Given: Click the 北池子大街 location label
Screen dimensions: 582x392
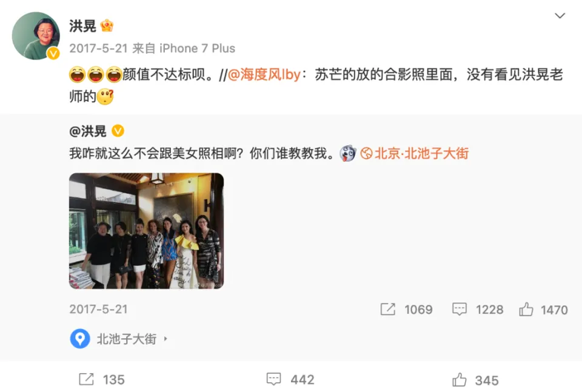Looking at the screenshot, I should (126, 339).
